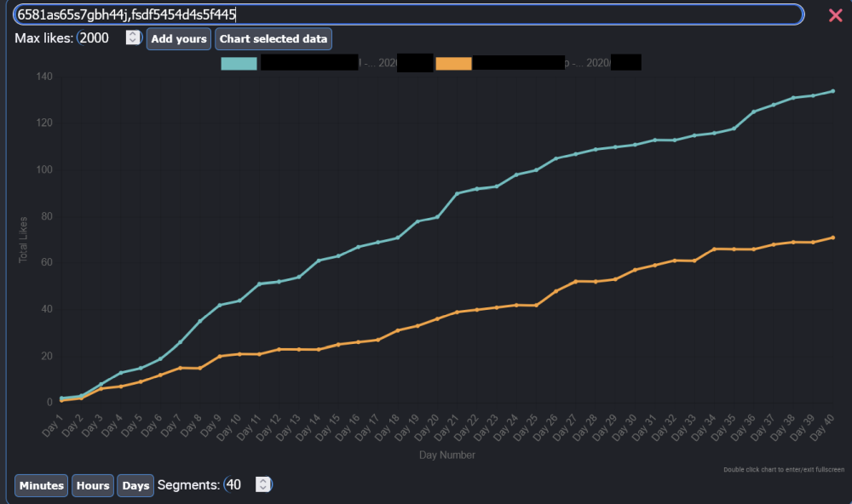Click the Total Likes axis title
The width and height of the screenshot is (852, 504).
click(23, 239)
